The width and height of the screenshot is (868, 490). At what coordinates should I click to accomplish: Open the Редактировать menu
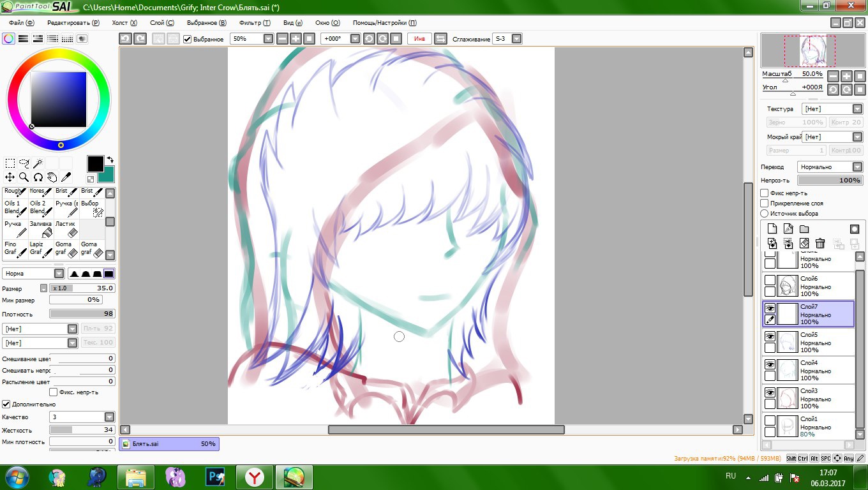click(73, 22)
